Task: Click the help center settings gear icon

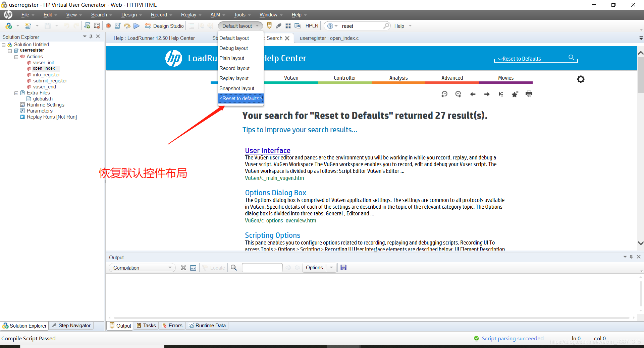Action: point(581,79)
